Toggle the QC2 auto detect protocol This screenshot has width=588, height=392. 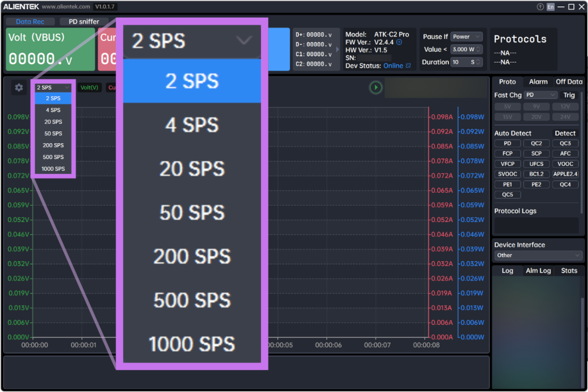coord(536,144)
